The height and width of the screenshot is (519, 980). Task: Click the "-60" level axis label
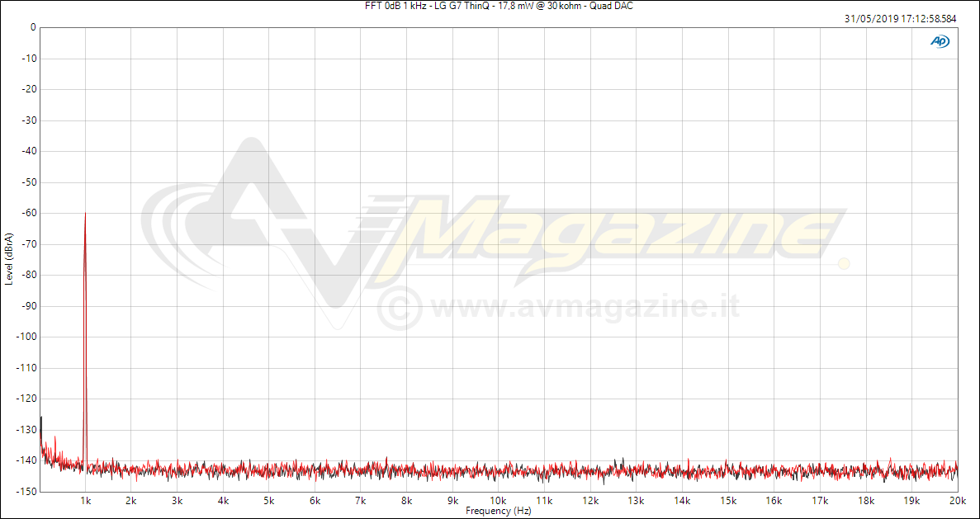tap(29, 213)
